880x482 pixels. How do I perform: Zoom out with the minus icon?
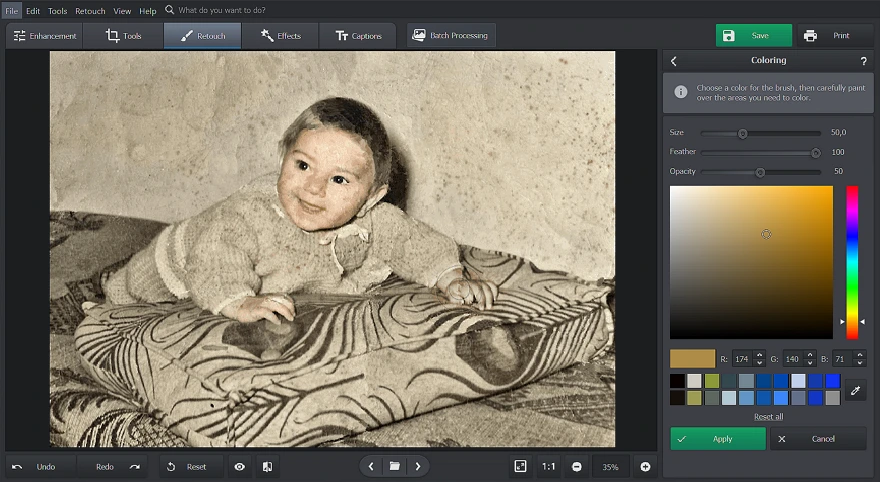[x=576, y=467]
